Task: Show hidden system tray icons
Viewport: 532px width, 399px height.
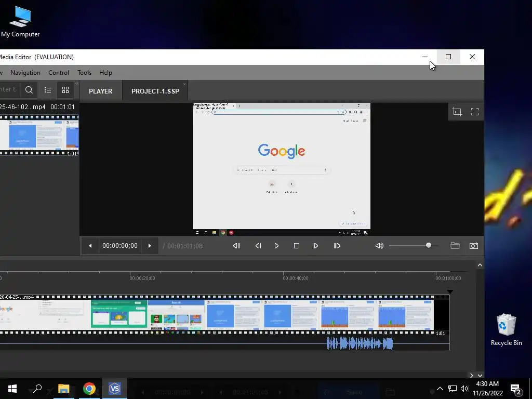Action: point(440,389)
